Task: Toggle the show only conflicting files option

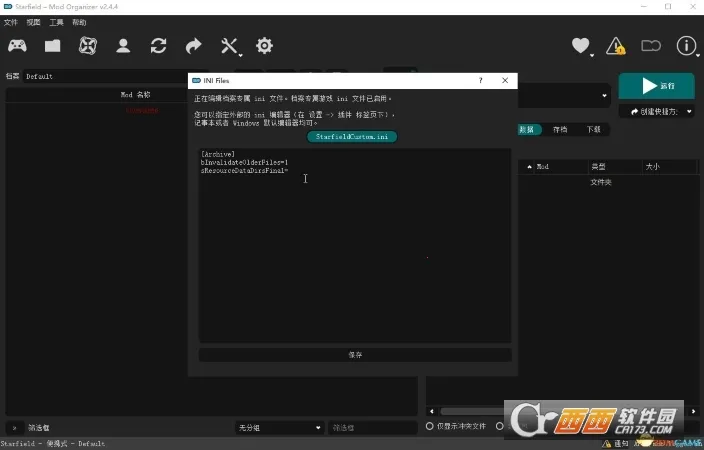Action: (x=456, y=426)
